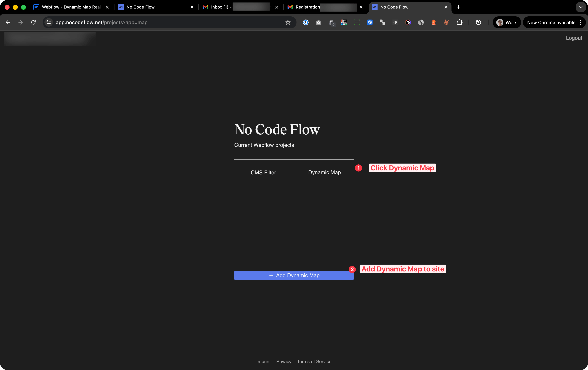Click the cube-shaped extension icon

[x=408, y=22]
